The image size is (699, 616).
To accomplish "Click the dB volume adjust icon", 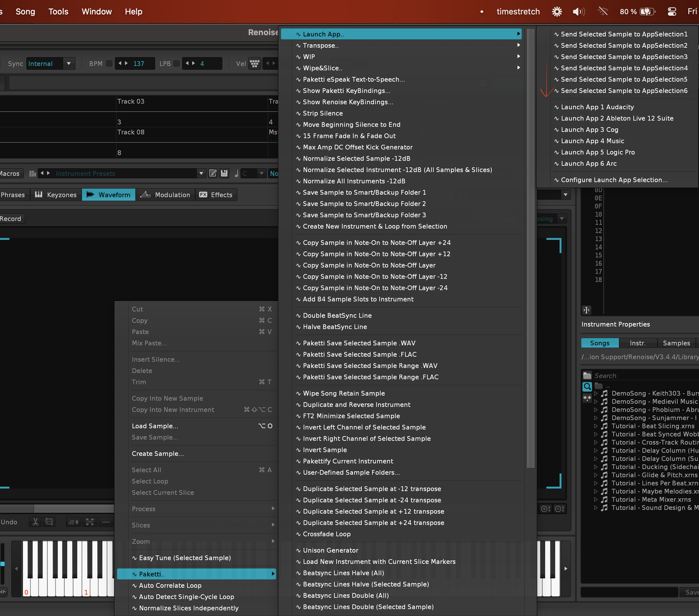I will pyautogui.click(x=73, y=521).
